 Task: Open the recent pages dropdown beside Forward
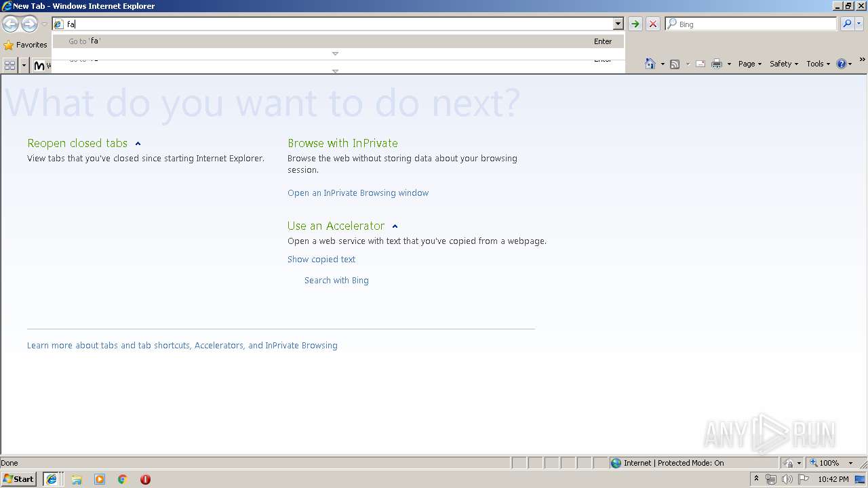coord(44,24)
